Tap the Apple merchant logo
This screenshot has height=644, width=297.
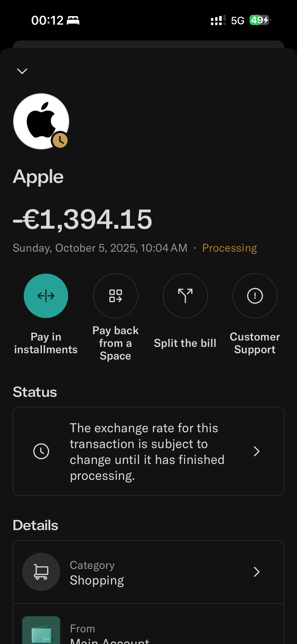(41, 121)
